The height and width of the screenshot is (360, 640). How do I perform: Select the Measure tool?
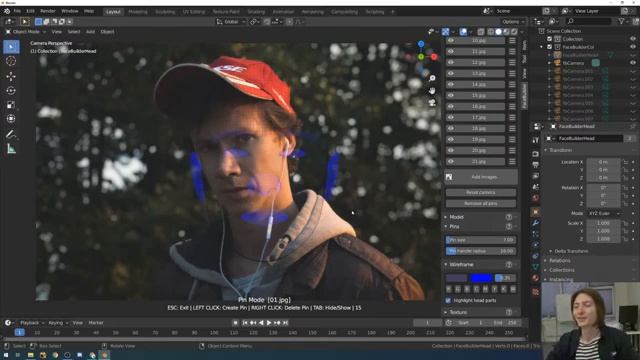pos(11,149)
